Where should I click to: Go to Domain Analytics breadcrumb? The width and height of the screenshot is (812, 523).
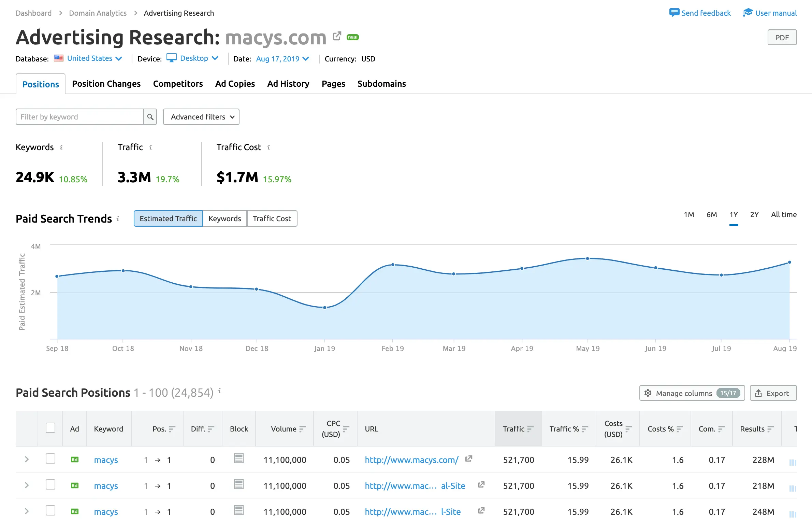[x=98, y=13]
